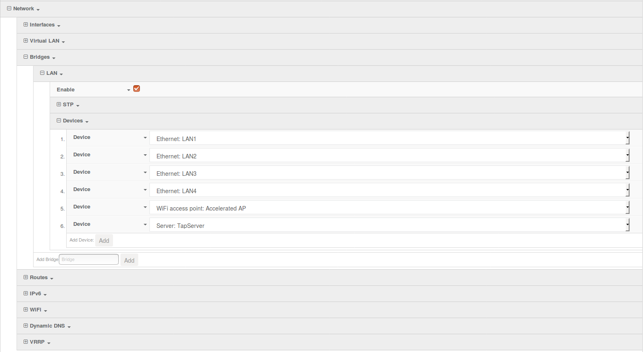
Task: Collapse the Network section minus icon
Action: tap(9, 8)
